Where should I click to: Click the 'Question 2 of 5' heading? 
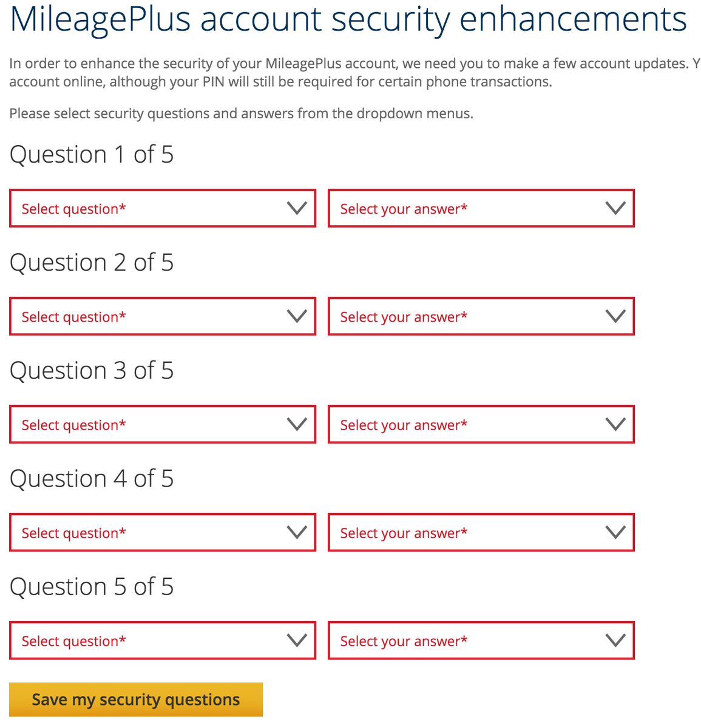coord(92,263)
